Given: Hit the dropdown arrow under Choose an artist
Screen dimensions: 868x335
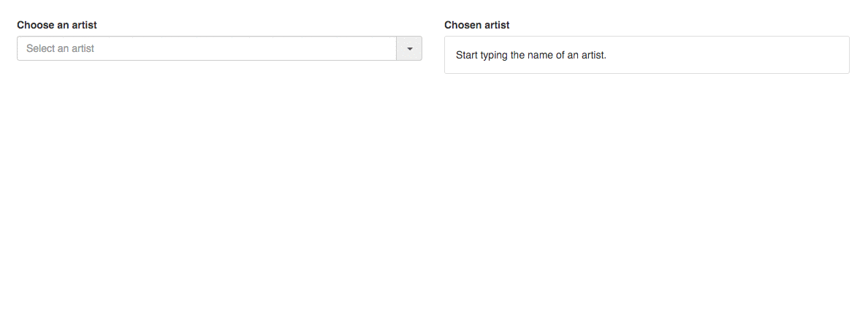Looking at the screenshot, I should point(409,49).
